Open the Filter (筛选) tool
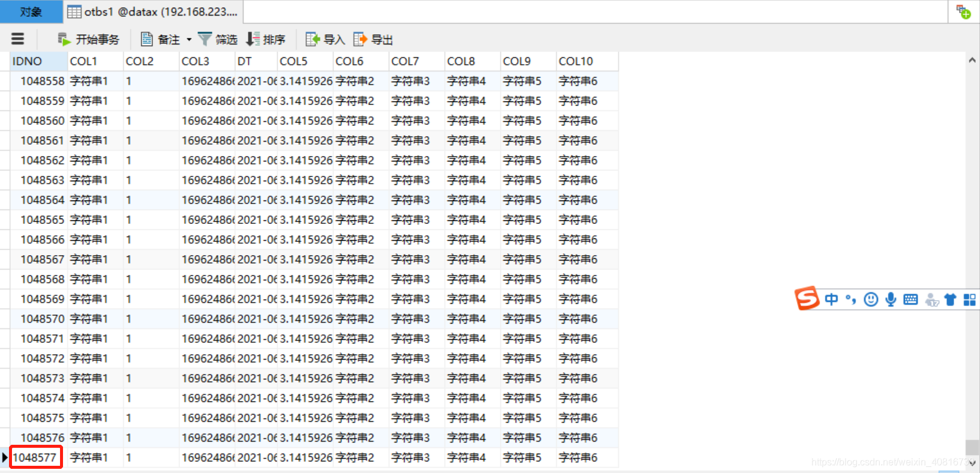This screenshot has width=980, height=473. tap(218, 40)
